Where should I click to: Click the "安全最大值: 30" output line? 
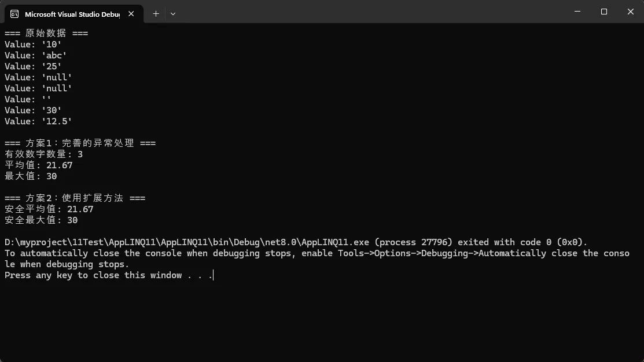click(41, 220)
